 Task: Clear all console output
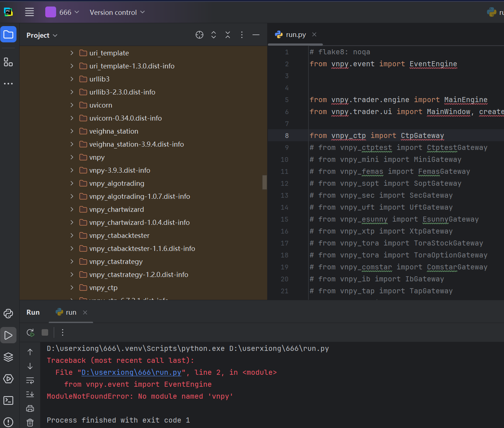point(30,423)
